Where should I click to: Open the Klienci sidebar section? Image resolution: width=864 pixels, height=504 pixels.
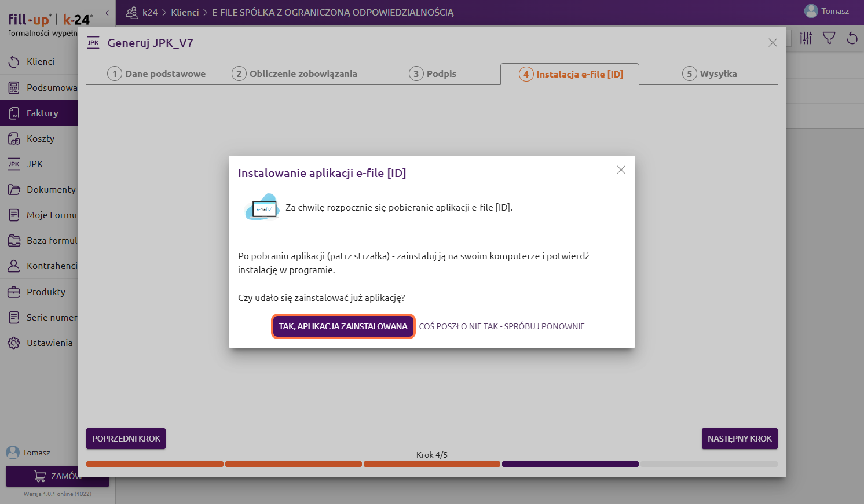pyautogui.click(x=39, y=62)
